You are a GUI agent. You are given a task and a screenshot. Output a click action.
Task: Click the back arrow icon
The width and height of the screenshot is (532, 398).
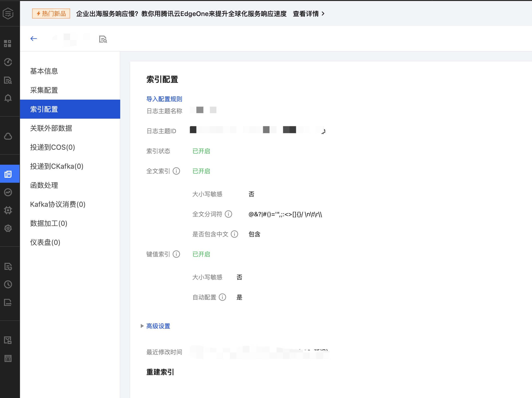[x=34, y=39]
